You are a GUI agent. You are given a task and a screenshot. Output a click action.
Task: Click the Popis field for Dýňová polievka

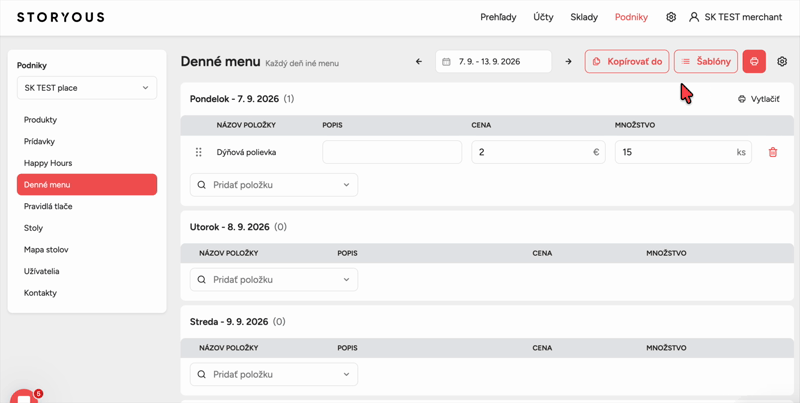tap(392, 152)
